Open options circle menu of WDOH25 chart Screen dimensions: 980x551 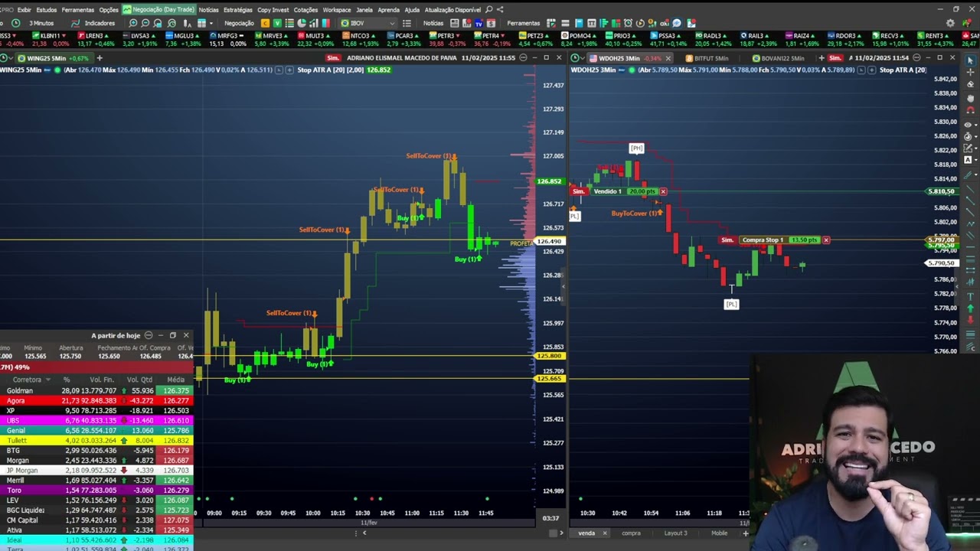coord(916,58)
